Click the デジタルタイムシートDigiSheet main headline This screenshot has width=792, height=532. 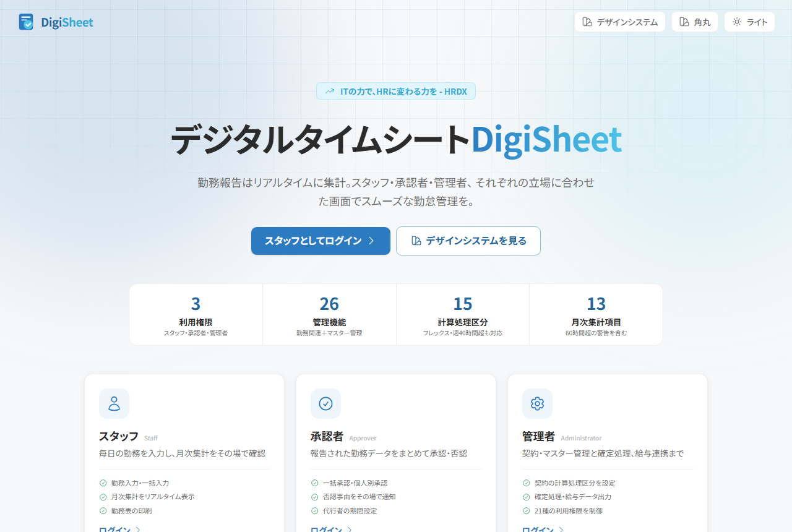click(396, 140)
